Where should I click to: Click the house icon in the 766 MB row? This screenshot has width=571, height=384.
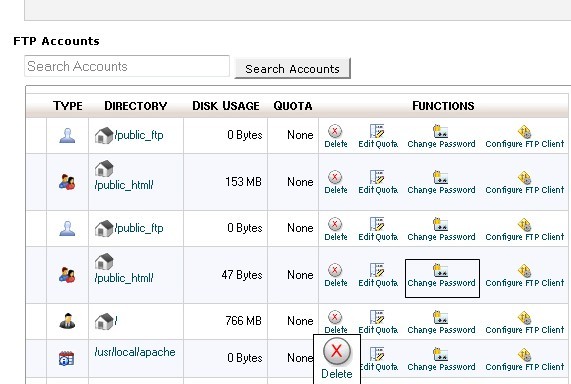point(104,321)
